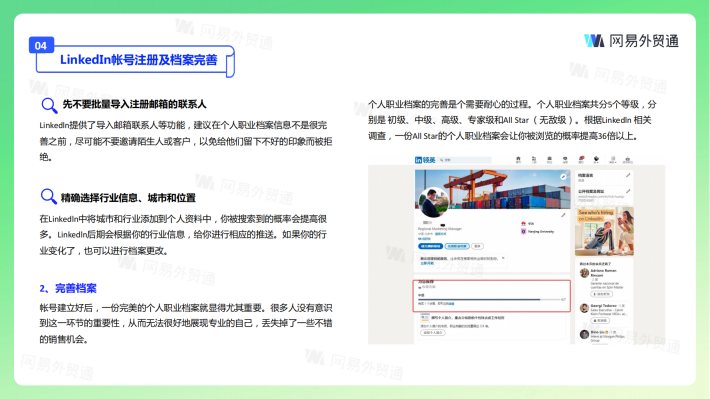Click the blue primary profile button
This screenshot has height=399, width=710.
[x=430, y=246]
